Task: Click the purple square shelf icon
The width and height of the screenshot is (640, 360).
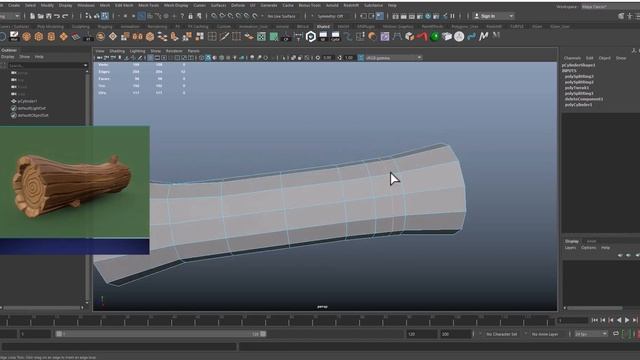Action: 385,36
